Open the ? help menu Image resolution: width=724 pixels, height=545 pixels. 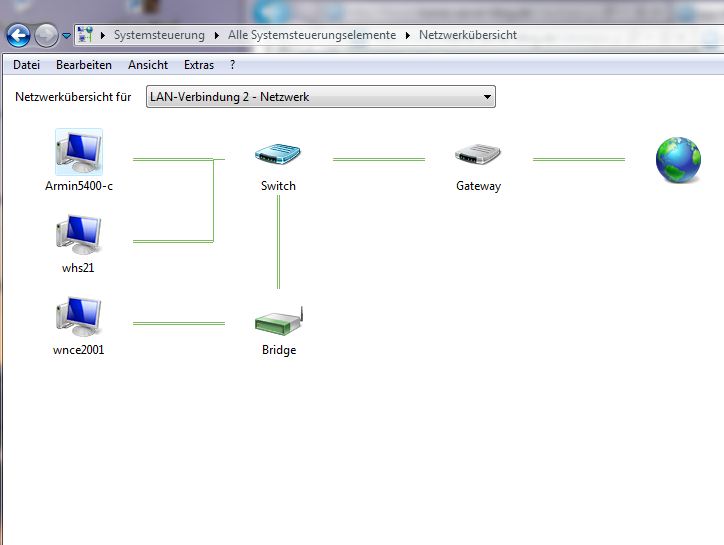coord(233,65)
